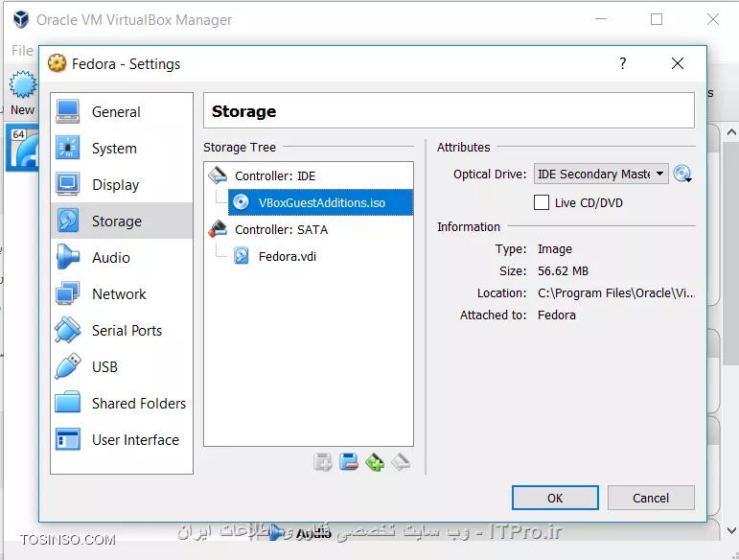Select Controller: IDE in storage tree
739x560 pixels.
(309, 175)
